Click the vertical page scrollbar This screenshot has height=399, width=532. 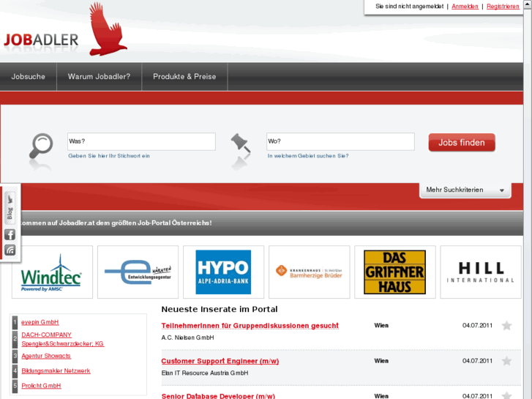pos(528,199)
